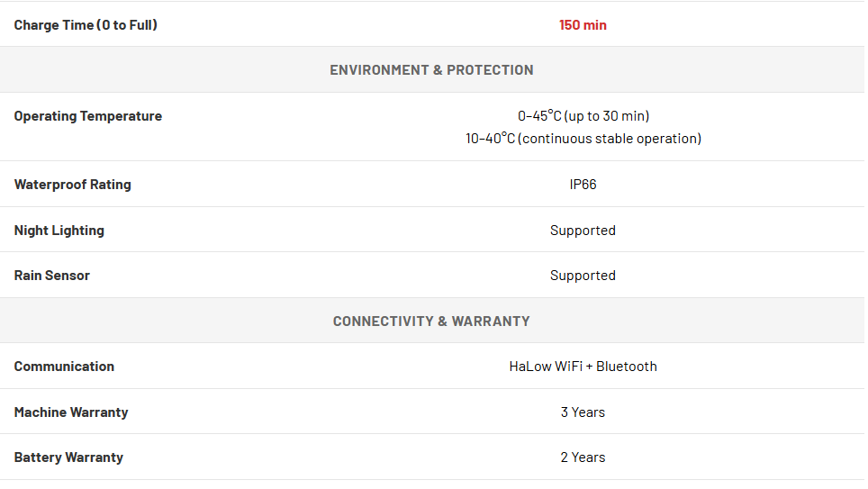The image size is (868, 489).
Task: Click the degree symbol in 0-45°C
Action: coord(550,112)
